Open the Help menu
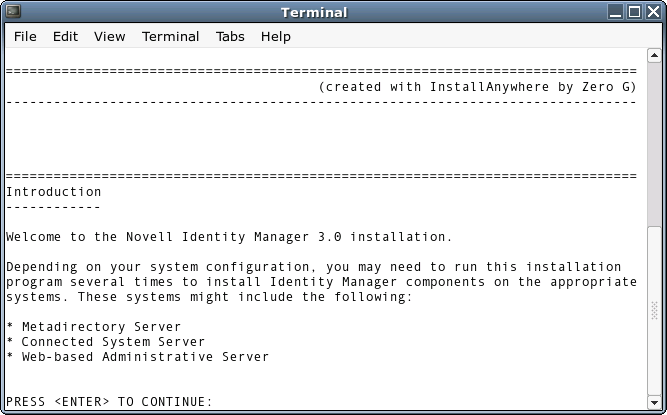The image size is (667, 415). [x=276, y=37]
